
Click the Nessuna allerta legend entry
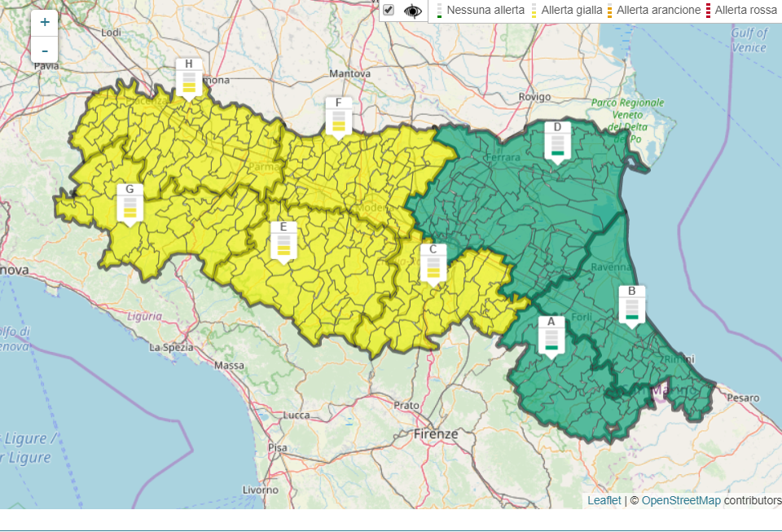485,10
